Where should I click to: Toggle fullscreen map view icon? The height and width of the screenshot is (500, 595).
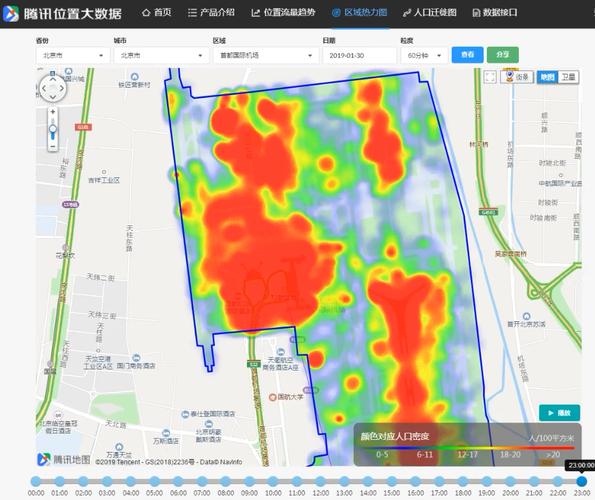point(490,77)
